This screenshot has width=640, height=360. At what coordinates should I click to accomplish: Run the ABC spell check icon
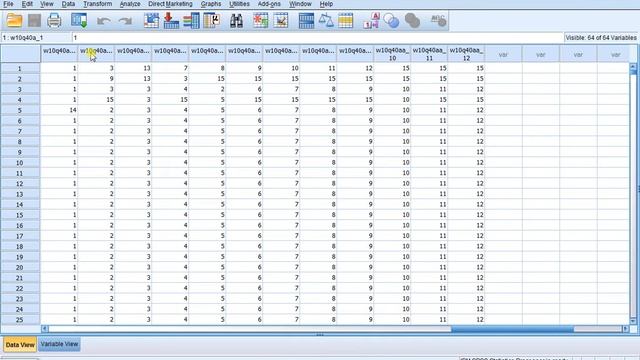(438, 20)
